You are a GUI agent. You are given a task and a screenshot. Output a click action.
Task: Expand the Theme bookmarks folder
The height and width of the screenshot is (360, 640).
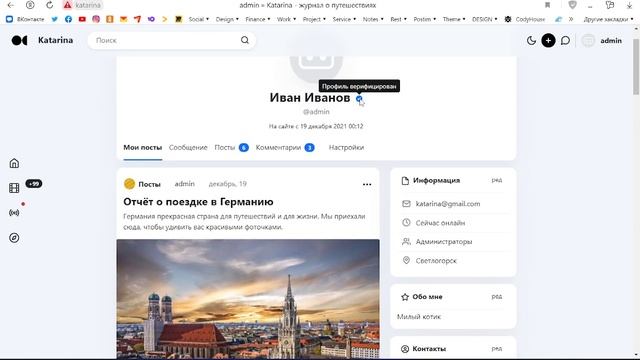[454, 19]
